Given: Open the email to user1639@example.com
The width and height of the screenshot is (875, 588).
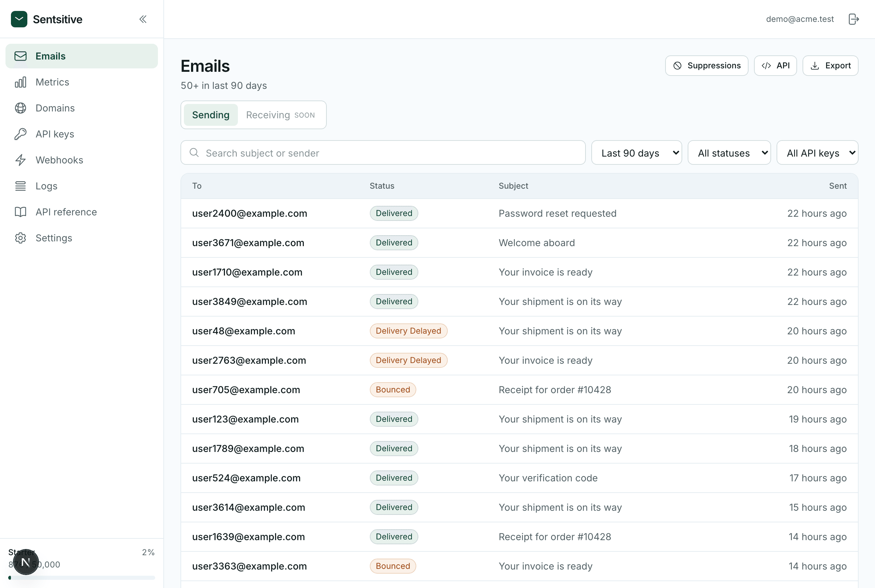Looking at the screenshot, I should point(519,537).
